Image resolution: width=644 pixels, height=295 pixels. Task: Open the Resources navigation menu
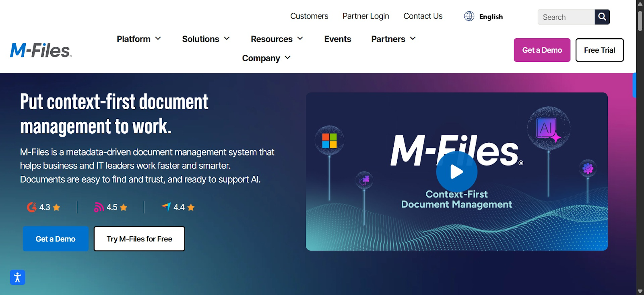coord(277,39)
